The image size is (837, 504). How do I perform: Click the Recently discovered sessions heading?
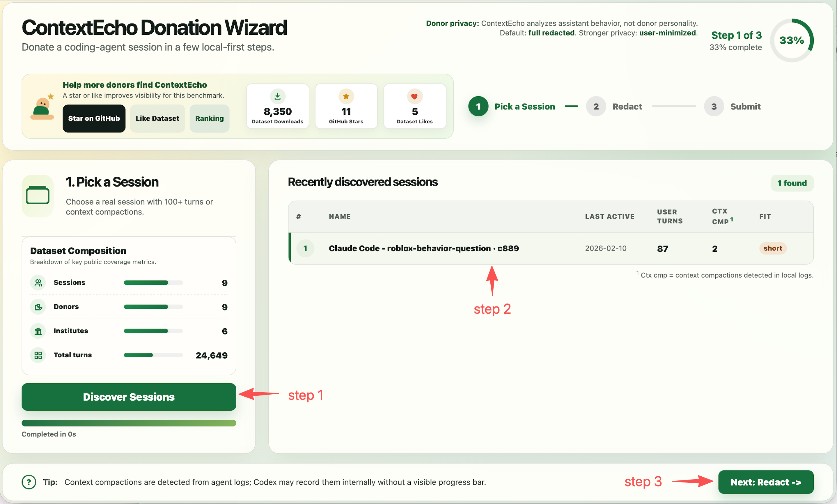(362, 182)
